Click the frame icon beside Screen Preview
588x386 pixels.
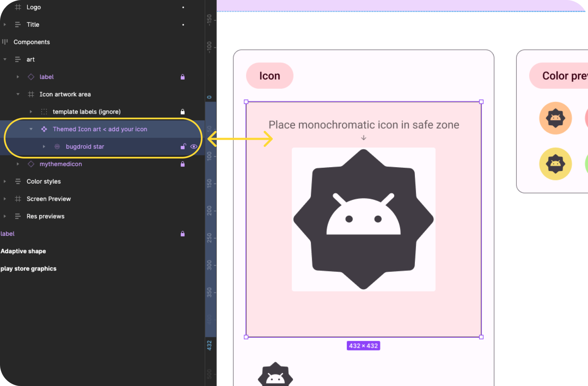18,199
